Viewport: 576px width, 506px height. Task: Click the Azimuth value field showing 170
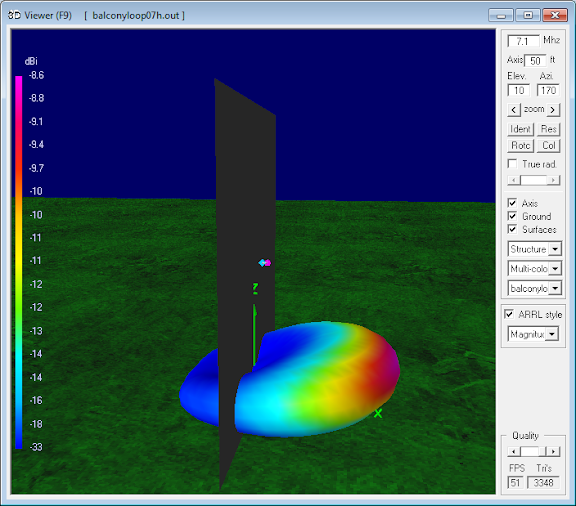point(548,90)
